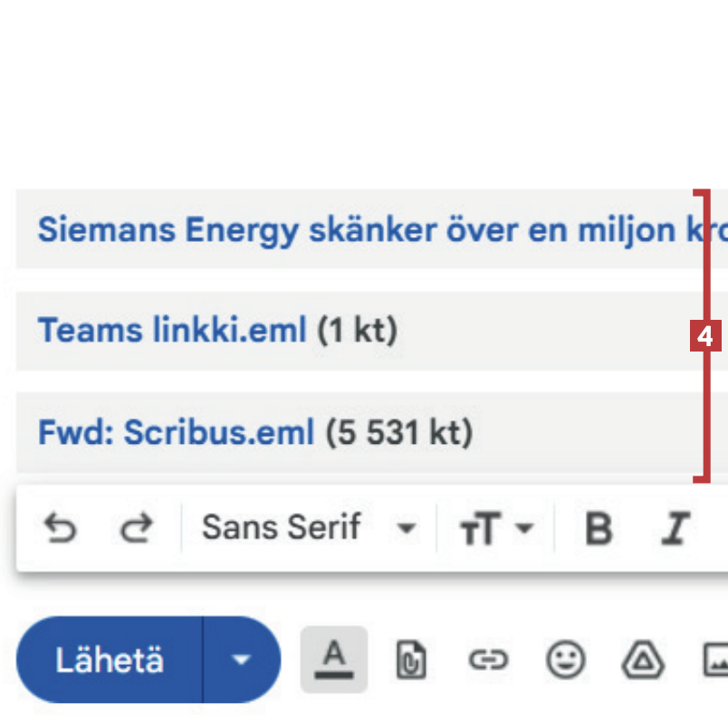The height and width of the screenshot is (723, 728).
Task: Insert files using Google Drive icon
Action: 643,660
